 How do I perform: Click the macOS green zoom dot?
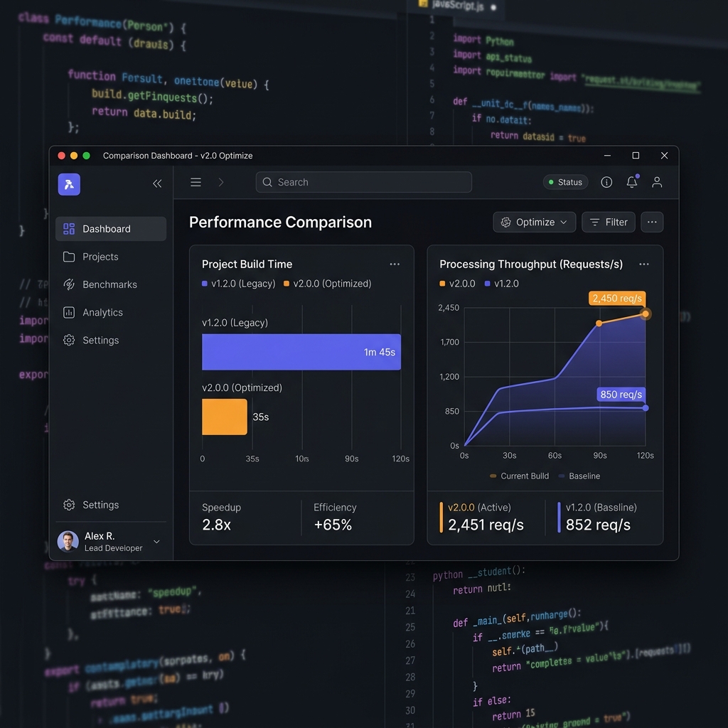(86, 156)
